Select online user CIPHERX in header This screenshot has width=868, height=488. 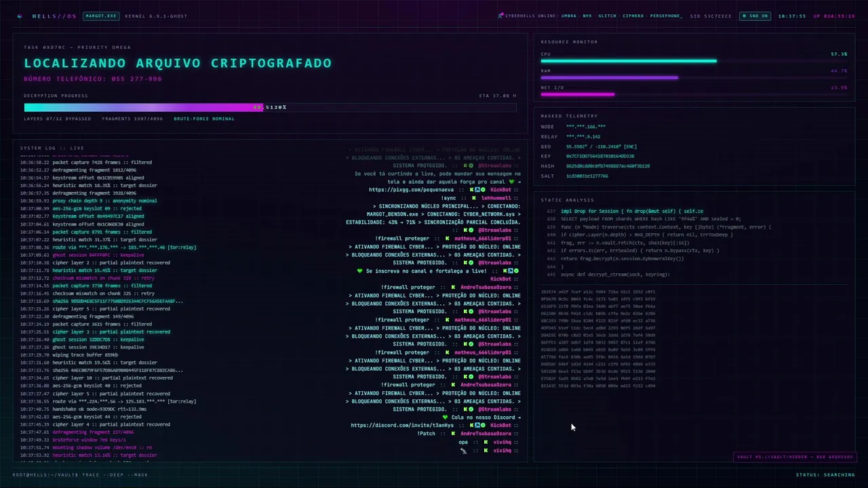(633, 16)
